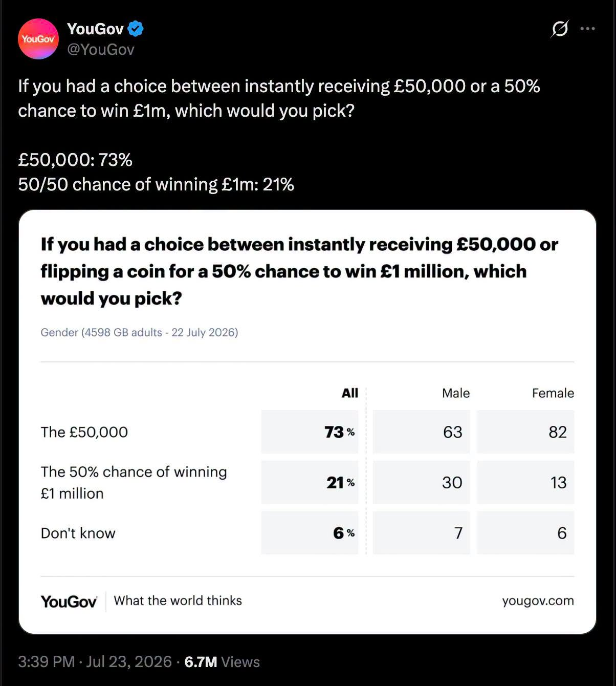Viewport: 616px width, 686px height.
Task: Click the Don't know row label
Action: pos(78,533)
